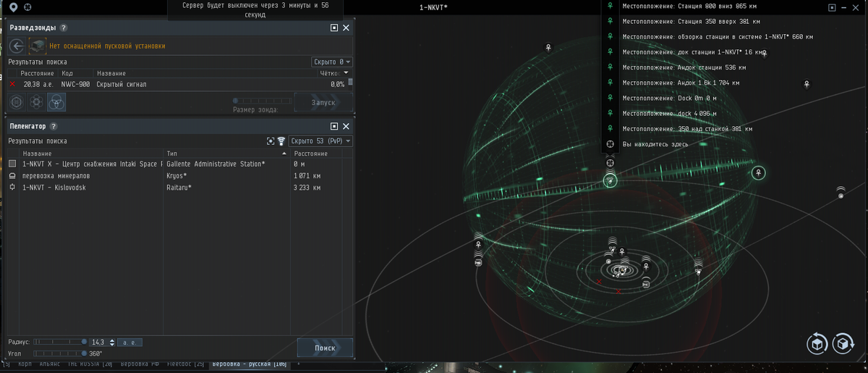Click right cube camera rotate icon
The image size is (868, 373).
pyautogui.click(x=843, y=343)
